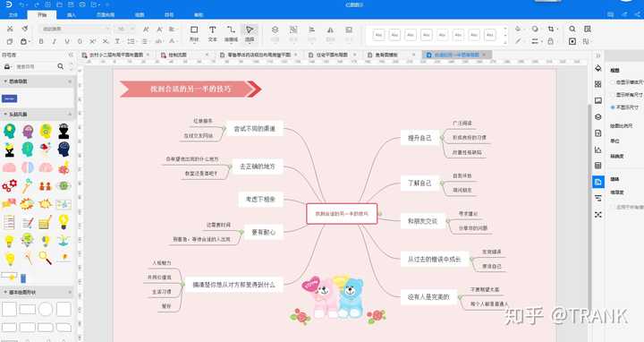644x342 pixels.
Task: Open the Chart panel icon in right sidebar
Action: (x=598, y=150)
